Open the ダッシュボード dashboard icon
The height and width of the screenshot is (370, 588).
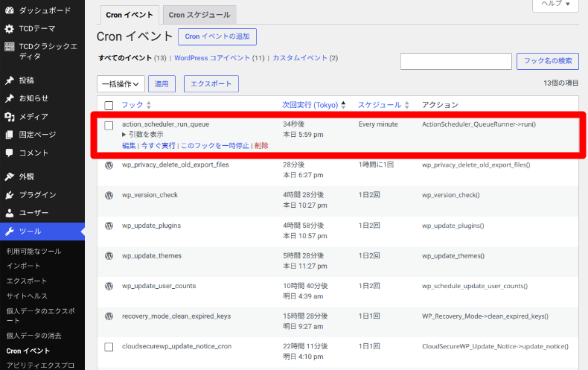[x=10, y=10]
